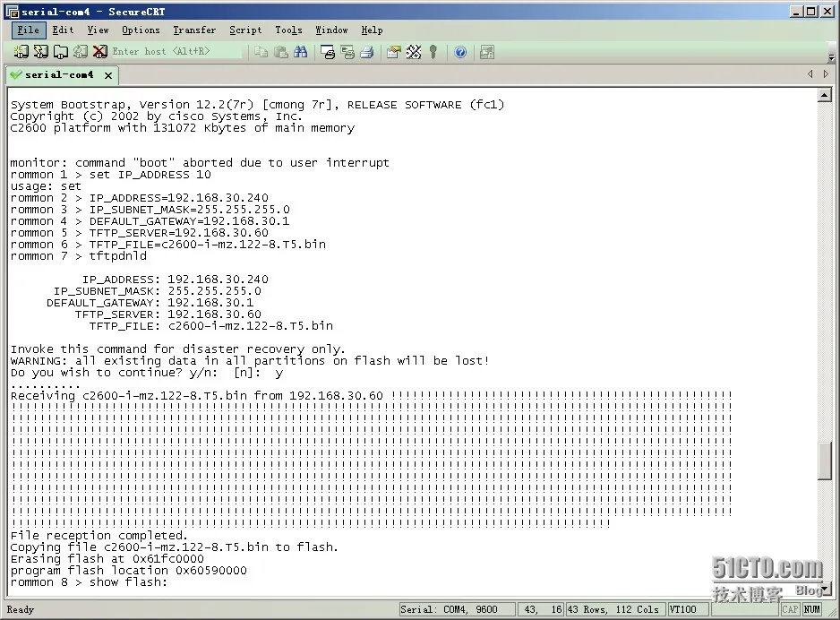Click the SecureCRT title bar app icon
This screenshot has width=840, height=620.
12,12
